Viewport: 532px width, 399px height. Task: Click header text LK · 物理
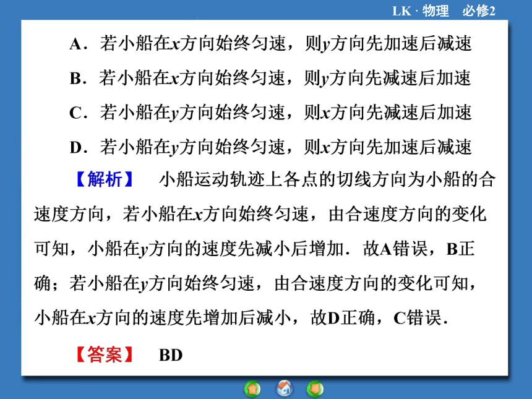(x=421, y=11)
